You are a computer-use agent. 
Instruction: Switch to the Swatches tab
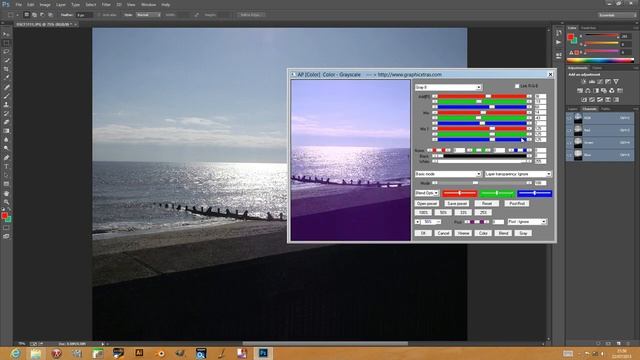[588, 28]
